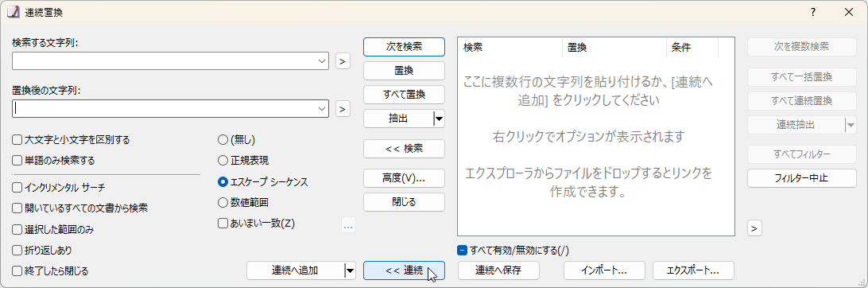Click すべて連続置換 button

click(x=801, y=101)
